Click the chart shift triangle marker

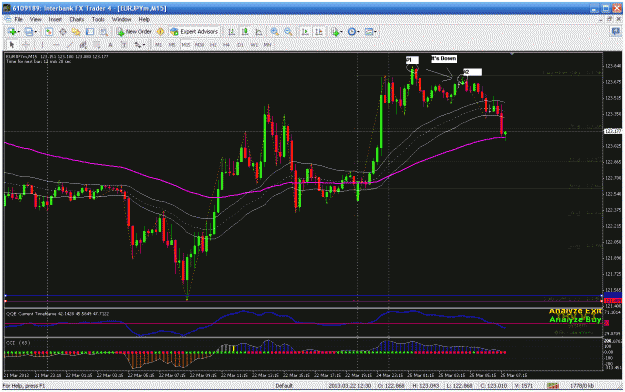pos(512,53)
